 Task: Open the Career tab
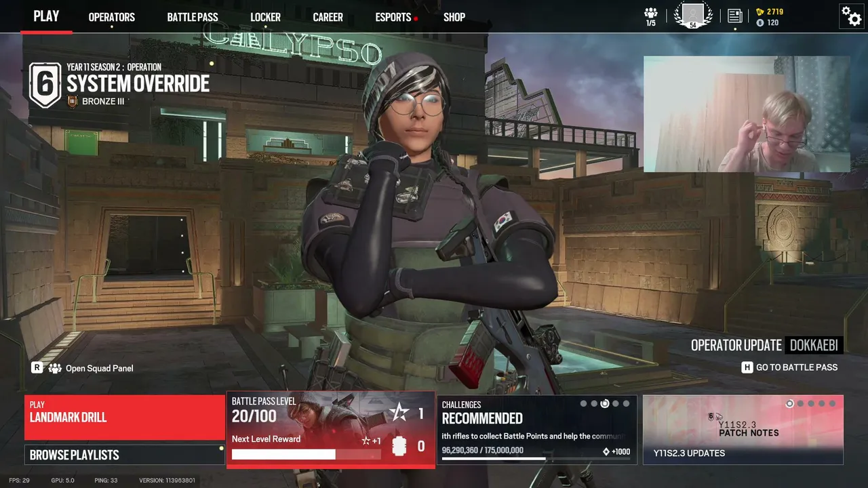click(328, 17)
